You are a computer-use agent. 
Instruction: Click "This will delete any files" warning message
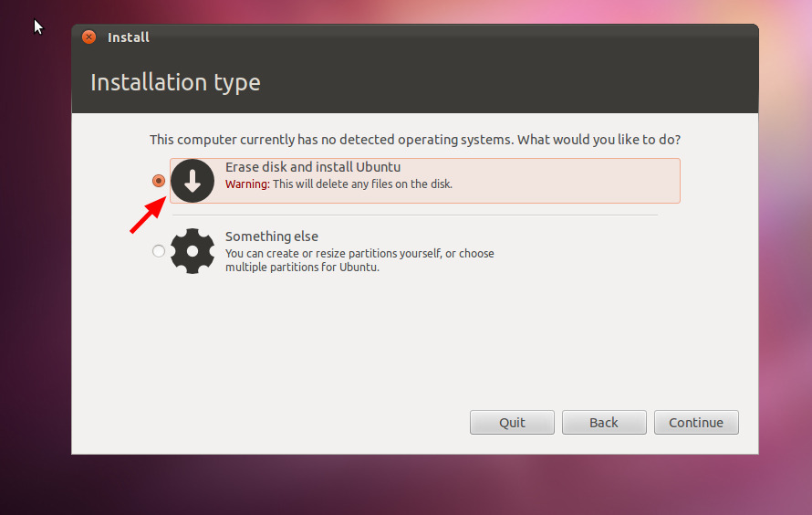(x=362, y=184)
